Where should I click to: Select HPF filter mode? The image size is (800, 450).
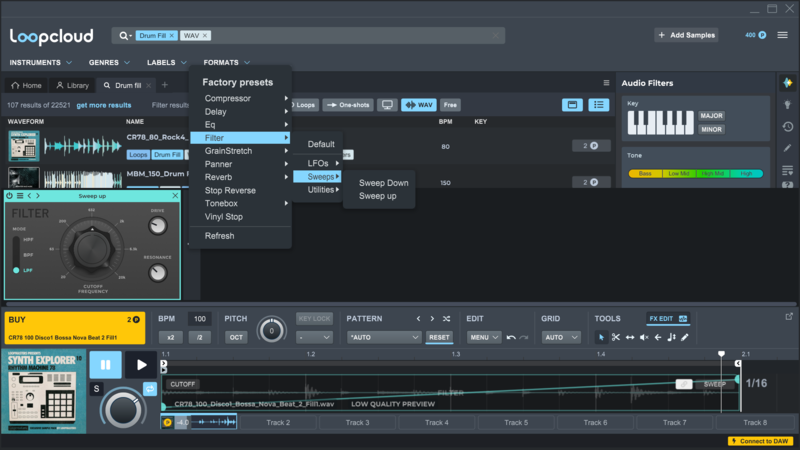28,239
